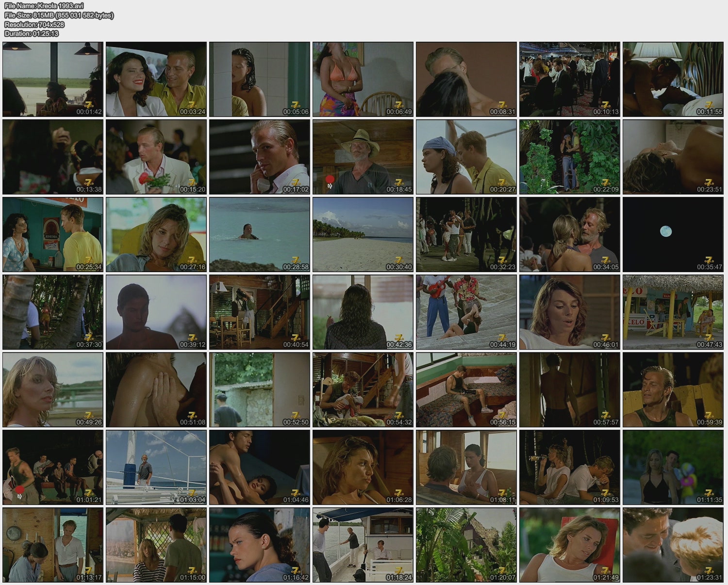Open the empty beach thumbnail at 00:30:40

tap(363, 234)
